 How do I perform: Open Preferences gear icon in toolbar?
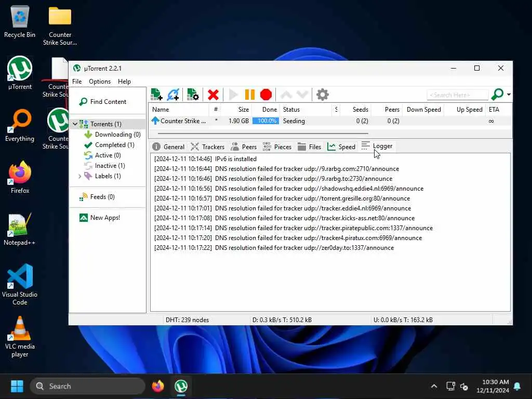(322, 95)
